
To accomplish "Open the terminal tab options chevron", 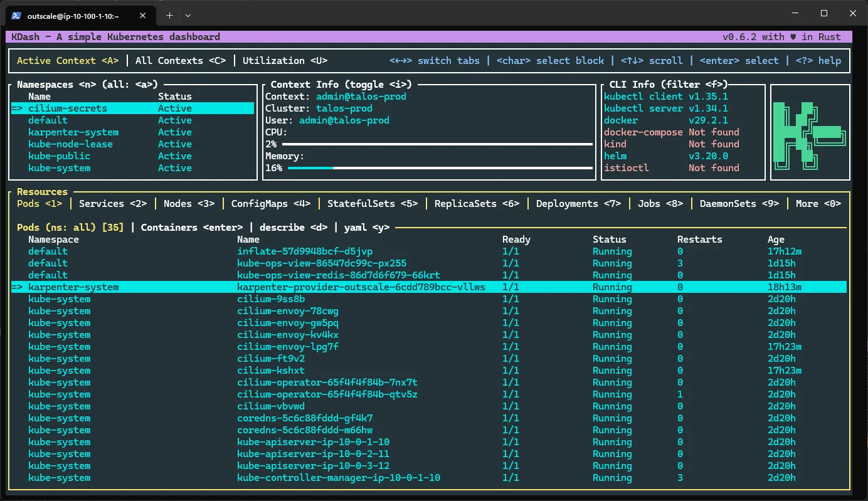I will 186,15.
